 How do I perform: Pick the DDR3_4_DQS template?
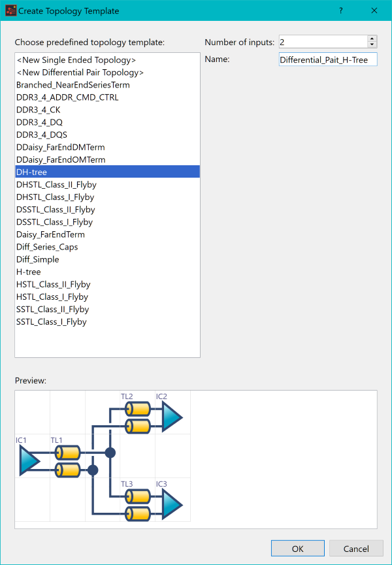pos(107,135)
